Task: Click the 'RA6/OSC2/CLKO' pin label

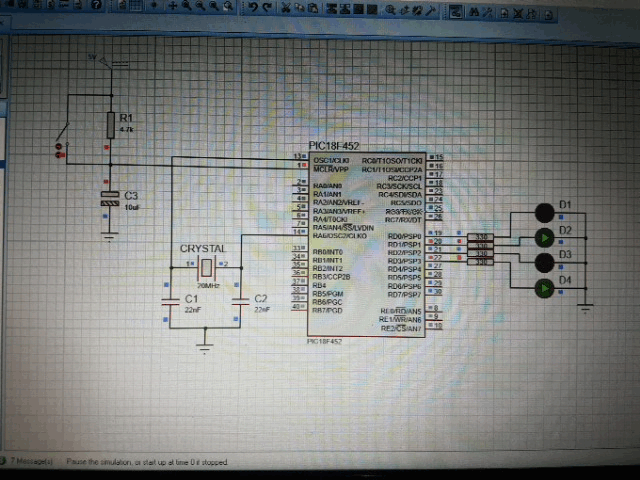Action: pos(340,236)
